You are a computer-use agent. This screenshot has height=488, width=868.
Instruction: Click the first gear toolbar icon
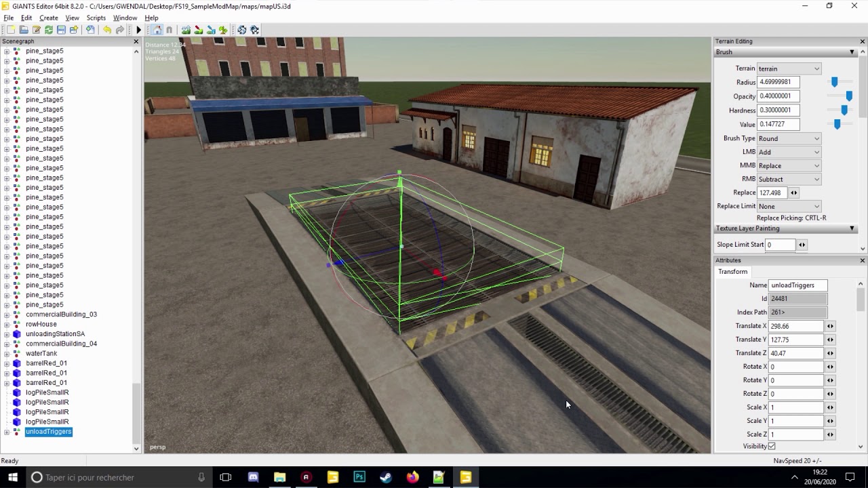(x=241, y=30)
